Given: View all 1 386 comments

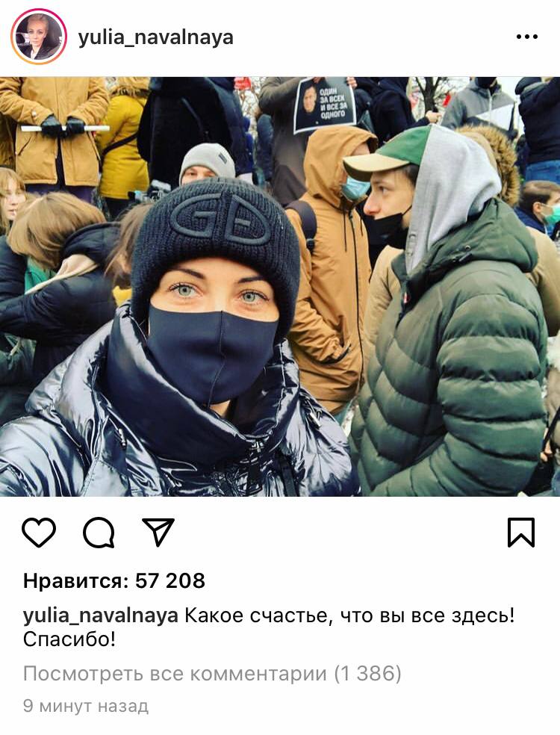Looking at the screenshot, I should (212, 674).
